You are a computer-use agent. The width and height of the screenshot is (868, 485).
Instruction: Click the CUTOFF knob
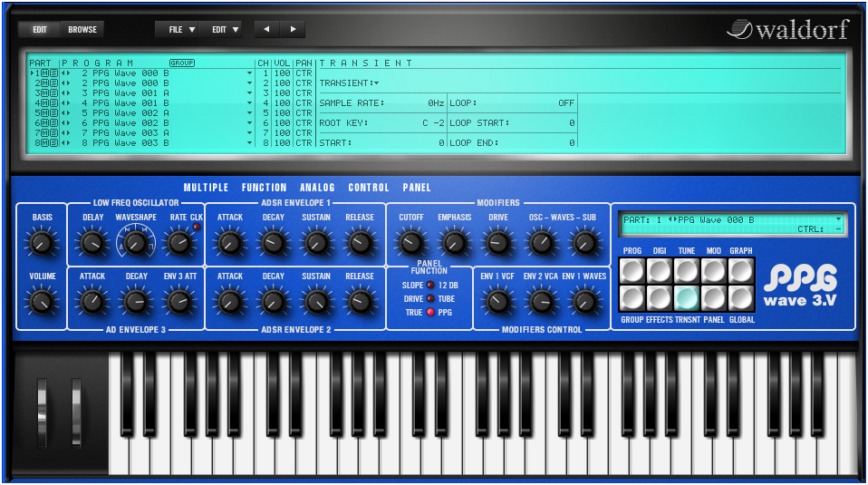(411, 243)
